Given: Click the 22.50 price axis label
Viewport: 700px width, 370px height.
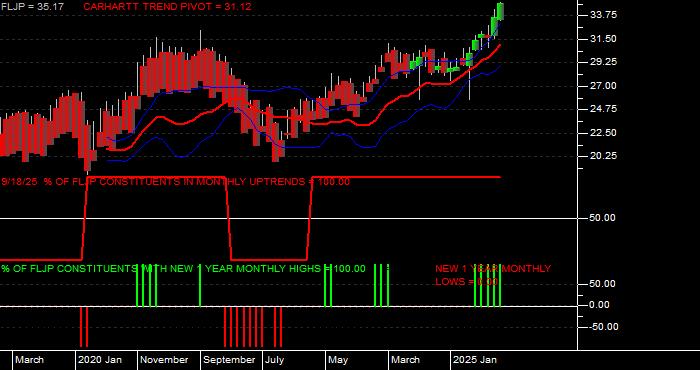Looking at the screenshot, I should (x=603, y=133).
